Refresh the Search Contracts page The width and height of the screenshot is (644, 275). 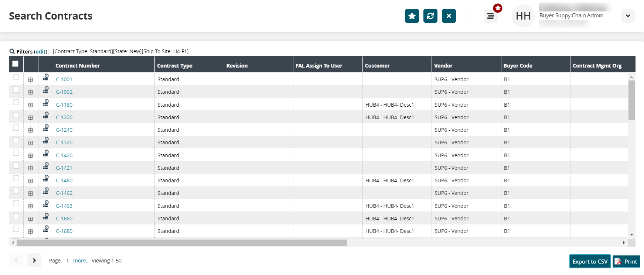coord(430,16)
